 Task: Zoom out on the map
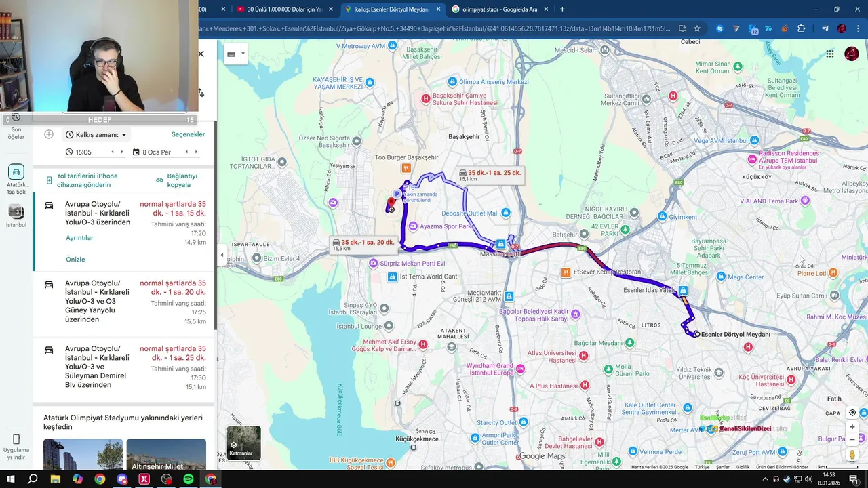coord(852,439)
